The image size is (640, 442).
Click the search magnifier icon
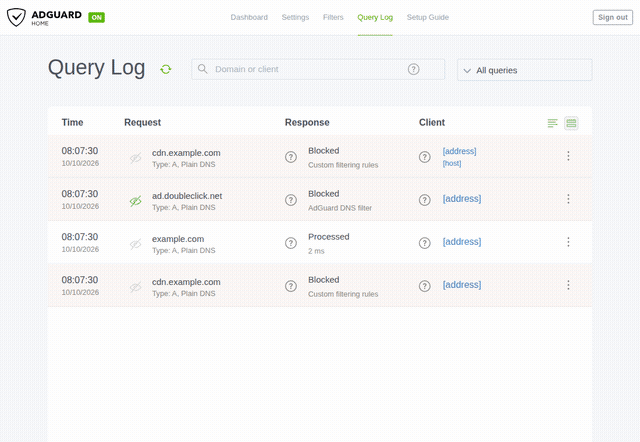point(202,69)
